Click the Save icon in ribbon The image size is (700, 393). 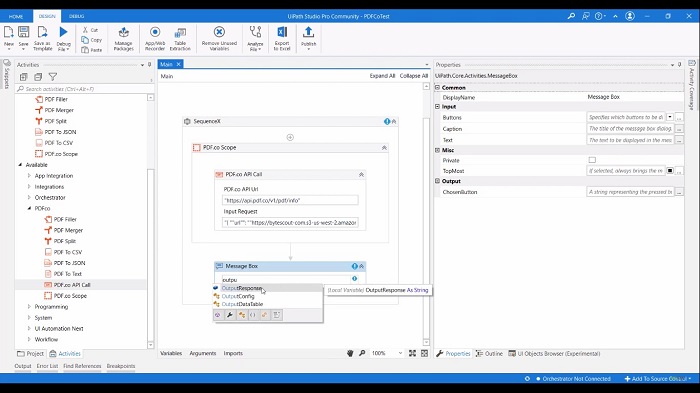(23, 37)
